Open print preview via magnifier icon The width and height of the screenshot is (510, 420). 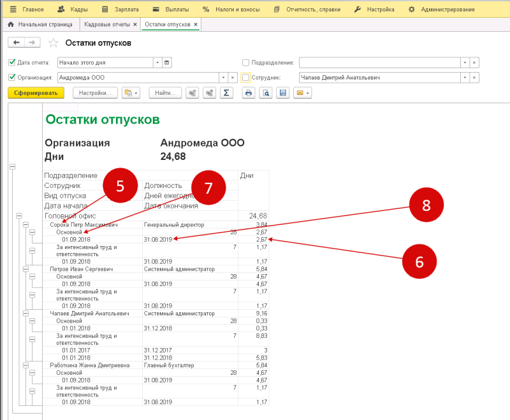coord(266,93)
